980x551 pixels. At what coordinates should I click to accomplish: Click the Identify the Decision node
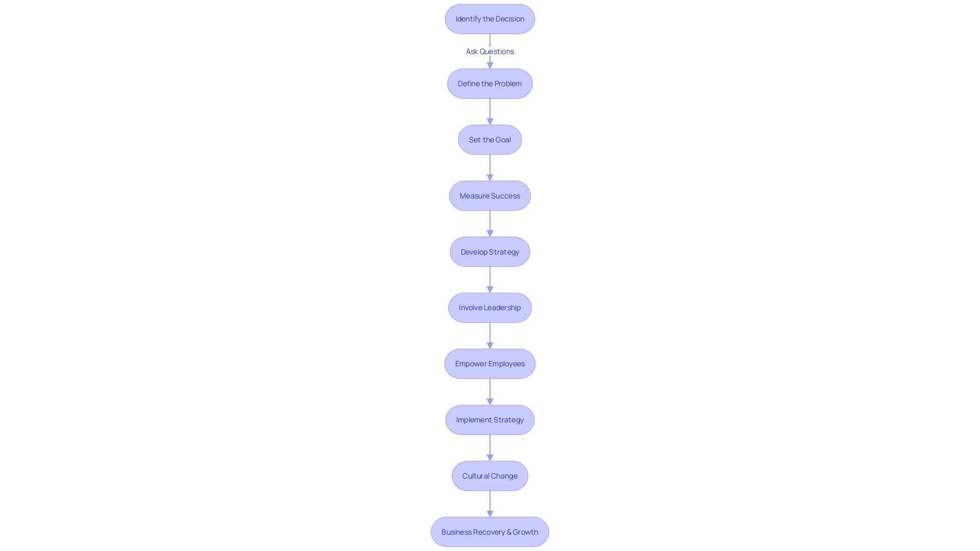coord(490,19)
